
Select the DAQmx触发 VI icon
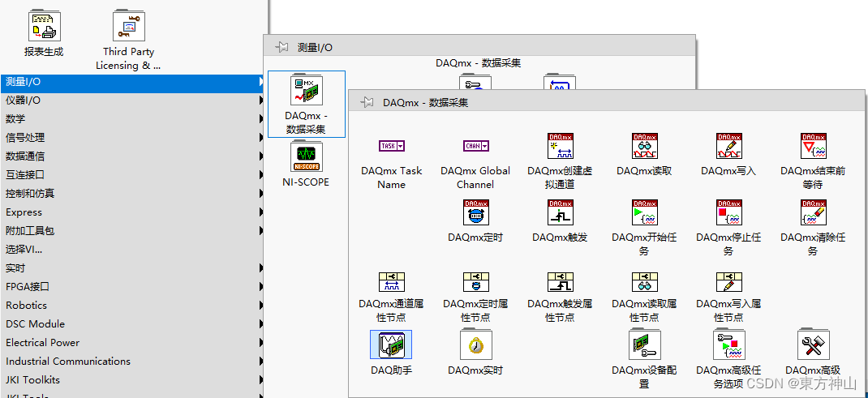pos(561,213)
